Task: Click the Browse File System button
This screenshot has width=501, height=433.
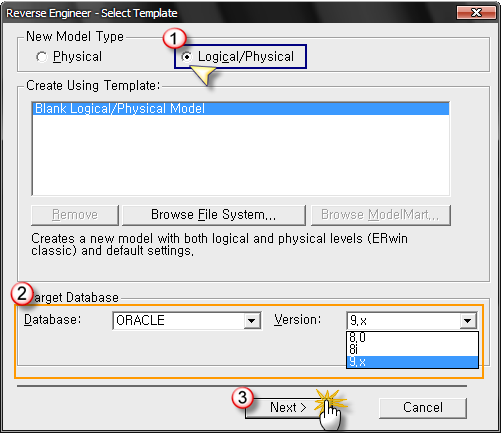Action: point(214,215)
